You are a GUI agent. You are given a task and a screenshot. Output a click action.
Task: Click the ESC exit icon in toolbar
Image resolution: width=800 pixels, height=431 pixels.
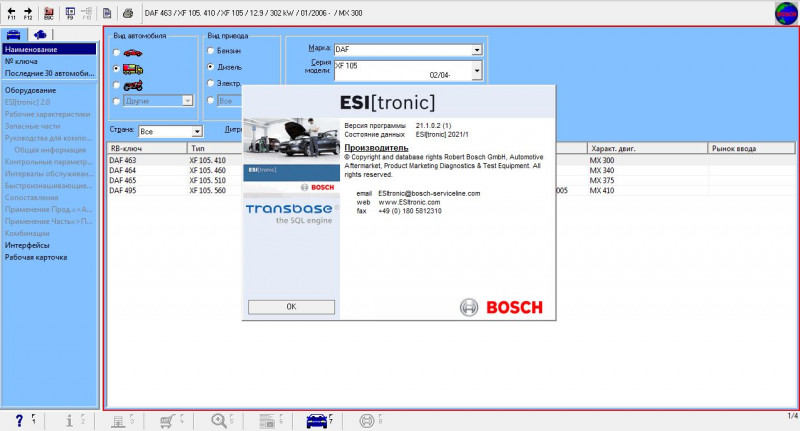pyautogui.click(x=49, y=13)
